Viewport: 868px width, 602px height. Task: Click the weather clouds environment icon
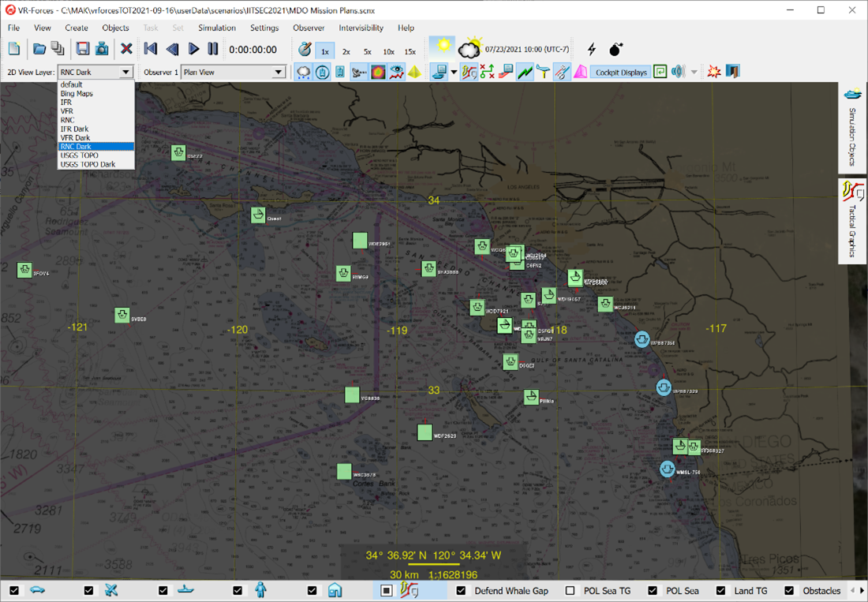tap(469, 49)
